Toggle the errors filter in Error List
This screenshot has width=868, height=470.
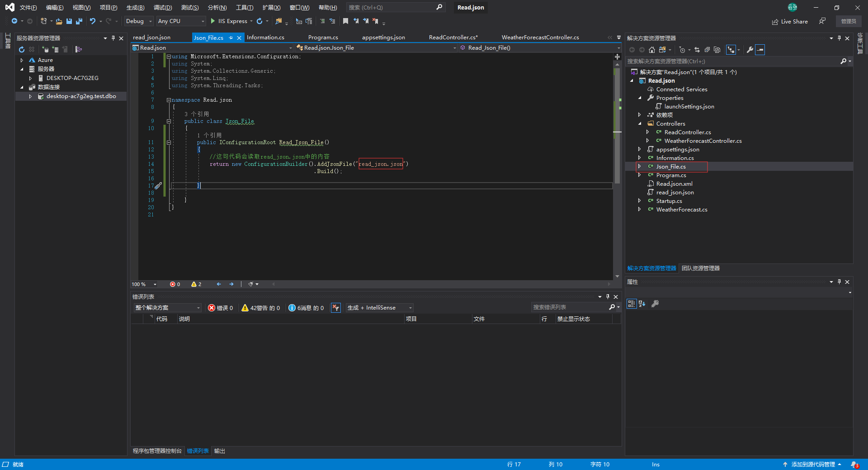coord(221,308)
